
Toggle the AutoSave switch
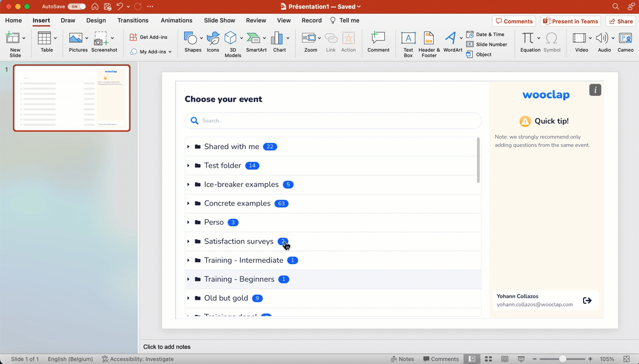77,6
